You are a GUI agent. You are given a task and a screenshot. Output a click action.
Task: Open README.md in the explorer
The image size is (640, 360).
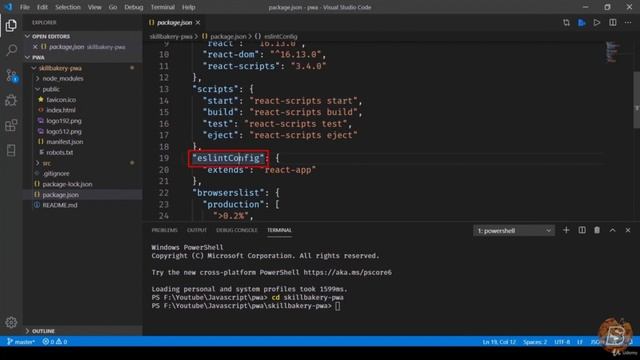click(x=60, y=205)
